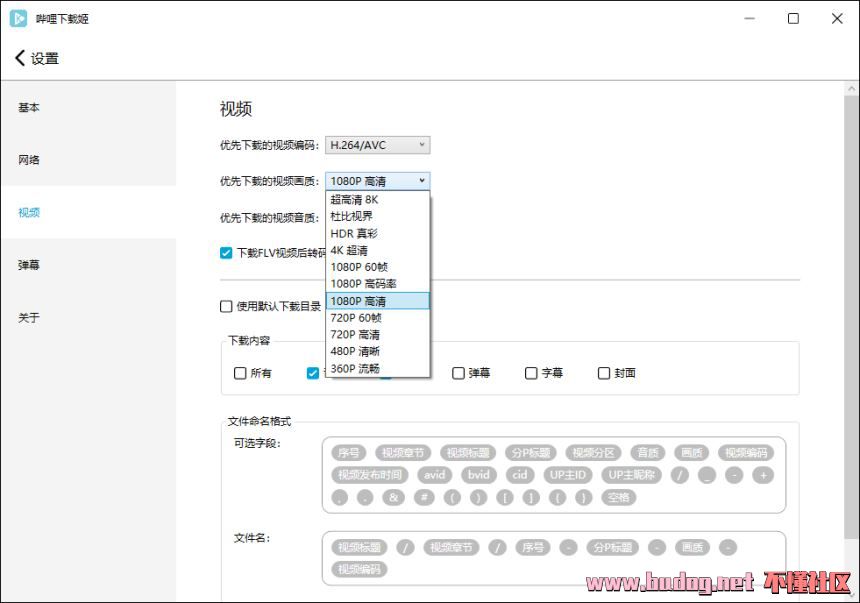
Task: Add the 序号 field tag
Action: pyautogui.click(x=349, y=453)
